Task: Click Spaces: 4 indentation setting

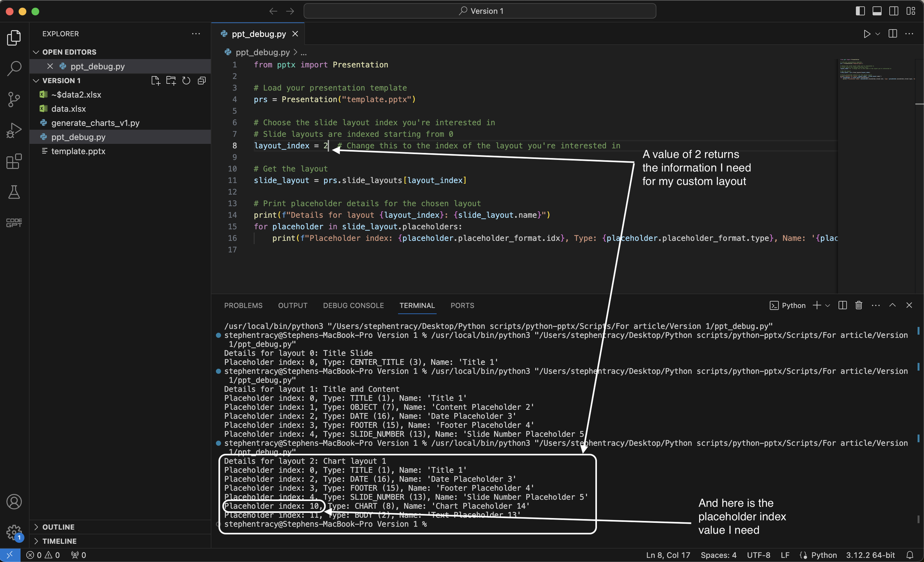Action: (718, 555)
